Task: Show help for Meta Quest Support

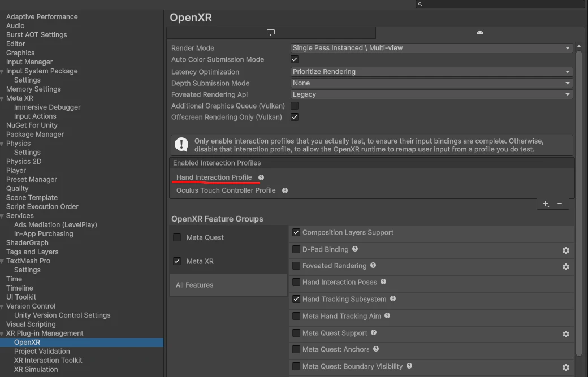Action: [374, 332]
